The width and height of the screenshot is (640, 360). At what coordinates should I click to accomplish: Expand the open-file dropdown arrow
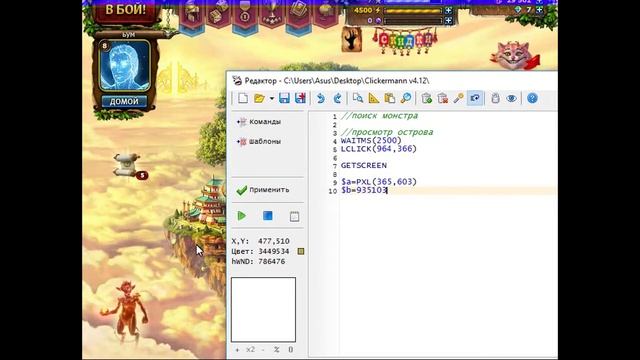click(271, 99)
